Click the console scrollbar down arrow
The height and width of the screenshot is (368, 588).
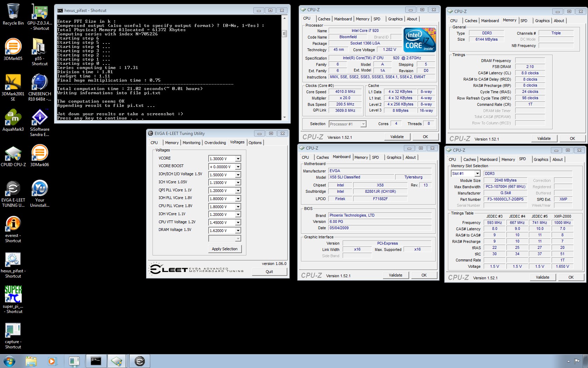(285, 117)
